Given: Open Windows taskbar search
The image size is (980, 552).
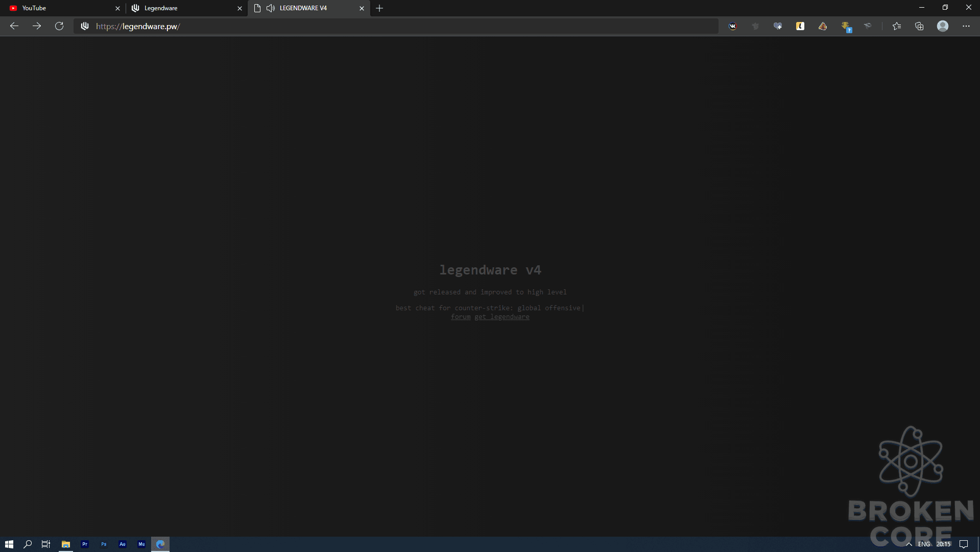Looking at the screenshot, I should [28, 544].
